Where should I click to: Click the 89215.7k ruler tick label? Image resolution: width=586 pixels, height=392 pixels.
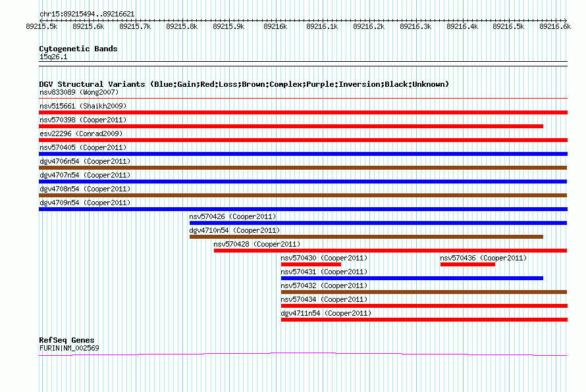point(135,27)
